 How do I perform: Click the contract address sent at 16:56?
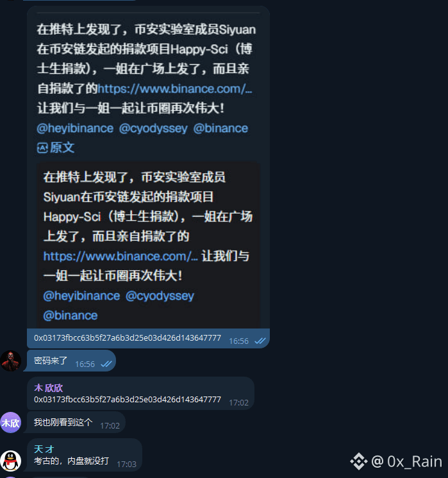128,338
